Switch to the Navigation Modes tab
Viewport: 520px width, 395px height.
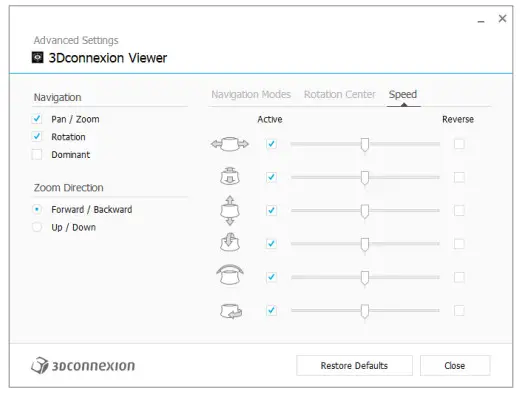pyautogui.click(x=251, y=94)
